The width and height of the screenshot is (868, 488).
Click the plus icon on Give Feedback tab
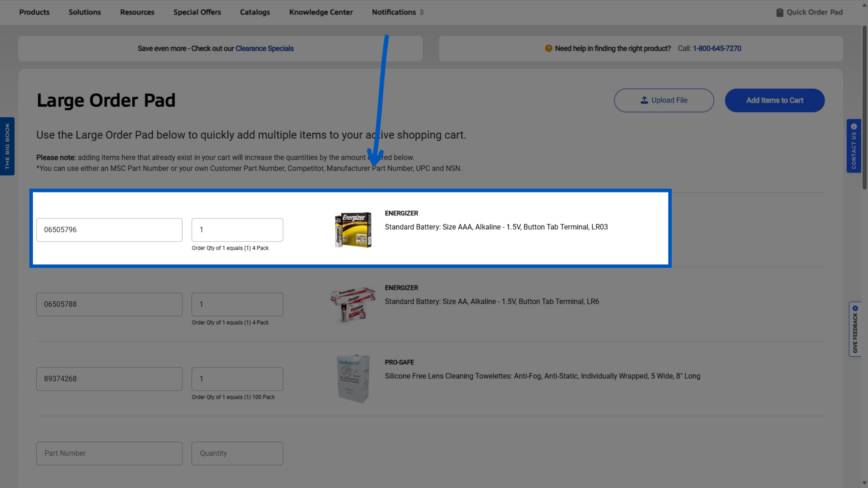855,308
